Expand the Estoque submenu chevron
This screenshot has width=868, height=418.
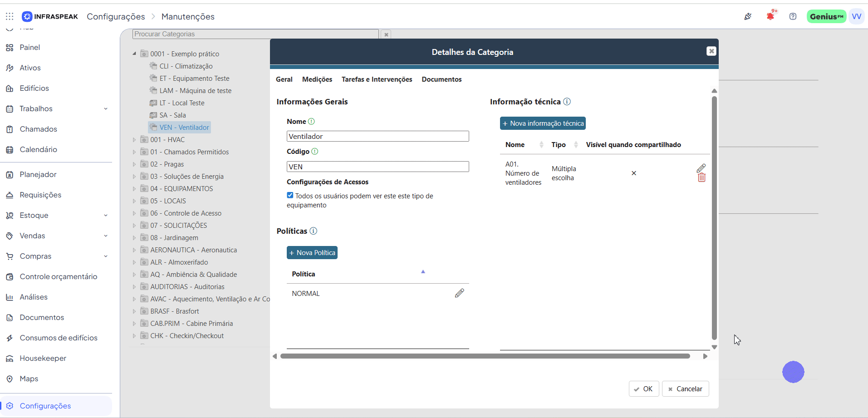(106, 215)
